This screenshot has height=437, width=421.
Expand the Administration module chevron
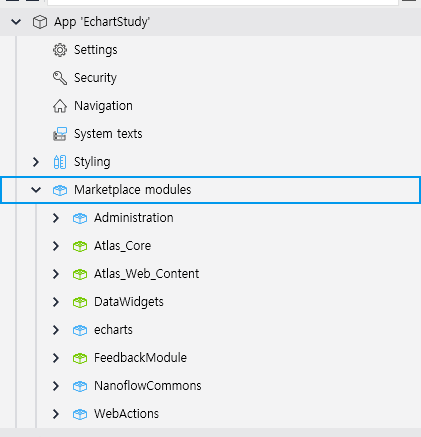click(x=56, y=218)
